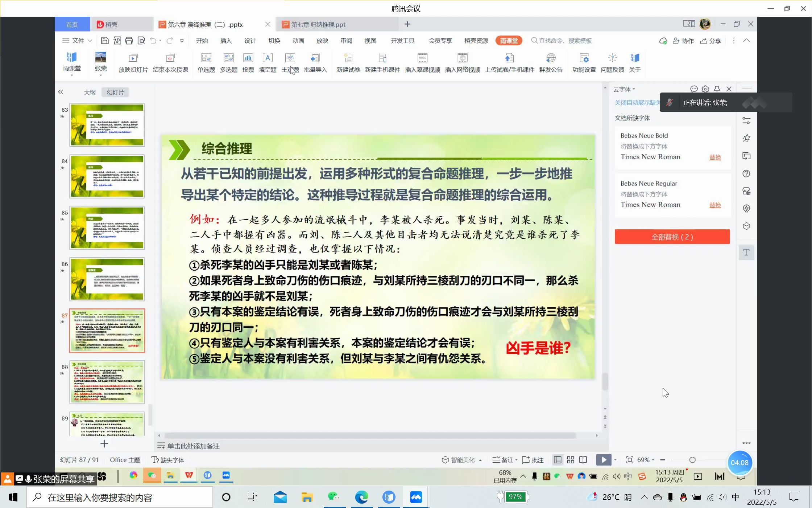This screenshot has width=812, height=508.
Task: Click the 全部替换（2）replace-all button
Action: (672, 237)
